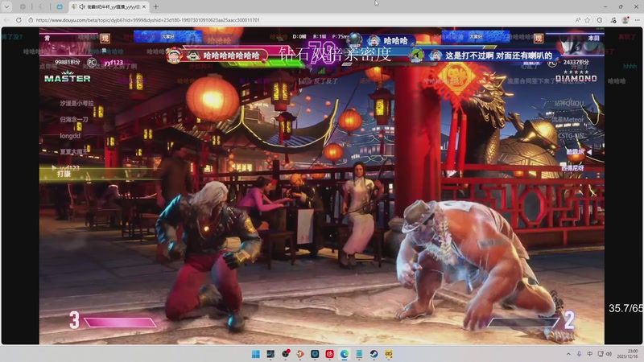Screen dimensions: 644x362
Task: Click the round timer number at top center
Action: tap(321, 52)
